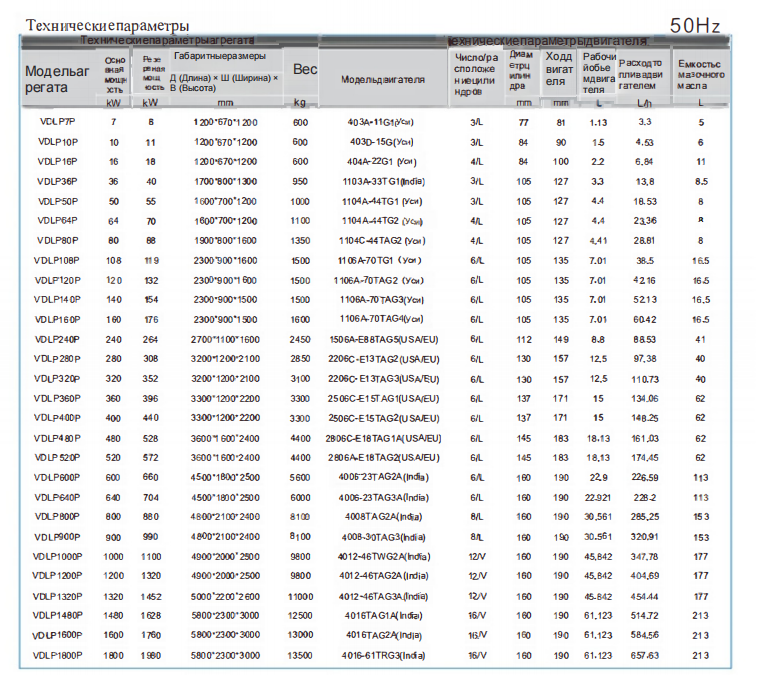Image resolution: width=757 pixels, height=675 pixels.
Task: Click engine model 404A-22G1
Action: coord(381,162)
